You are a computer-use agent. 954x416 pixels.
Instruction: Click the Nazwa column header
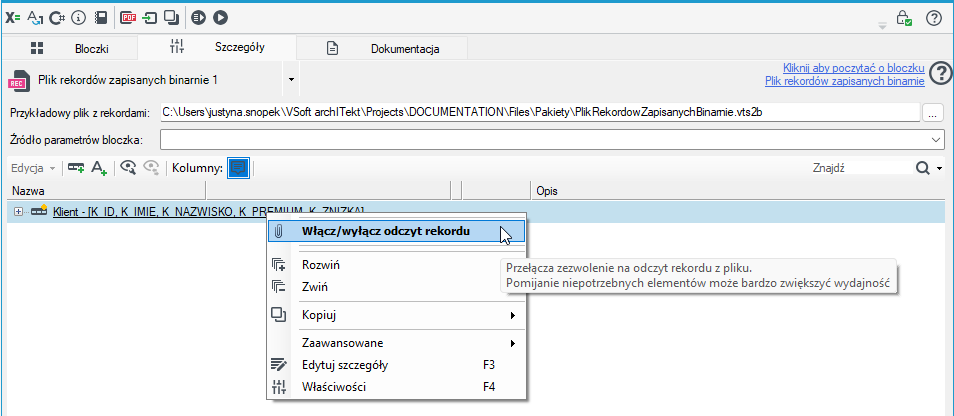108,191
